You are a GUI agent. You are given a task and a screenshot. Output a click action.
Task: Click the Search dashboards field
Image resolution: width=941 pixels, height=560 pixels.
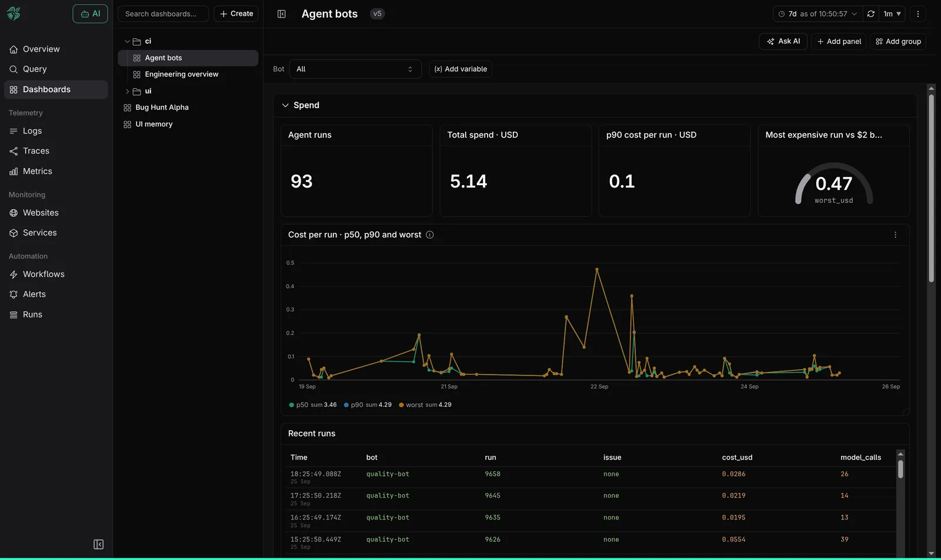pos(163,14)
